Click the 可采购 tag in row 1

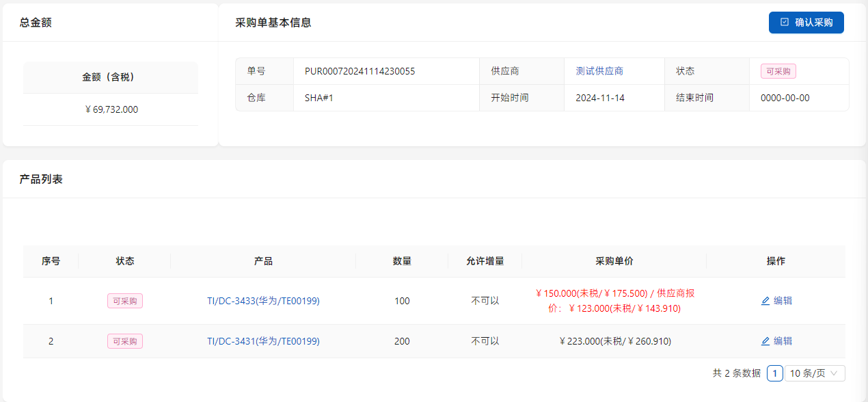[x=125, y=301]
